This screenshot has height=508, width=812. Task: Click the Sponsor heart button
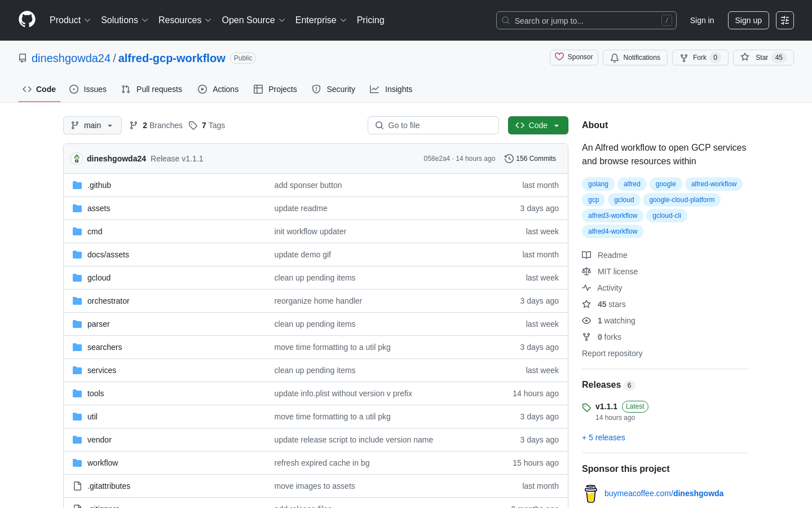574,58
